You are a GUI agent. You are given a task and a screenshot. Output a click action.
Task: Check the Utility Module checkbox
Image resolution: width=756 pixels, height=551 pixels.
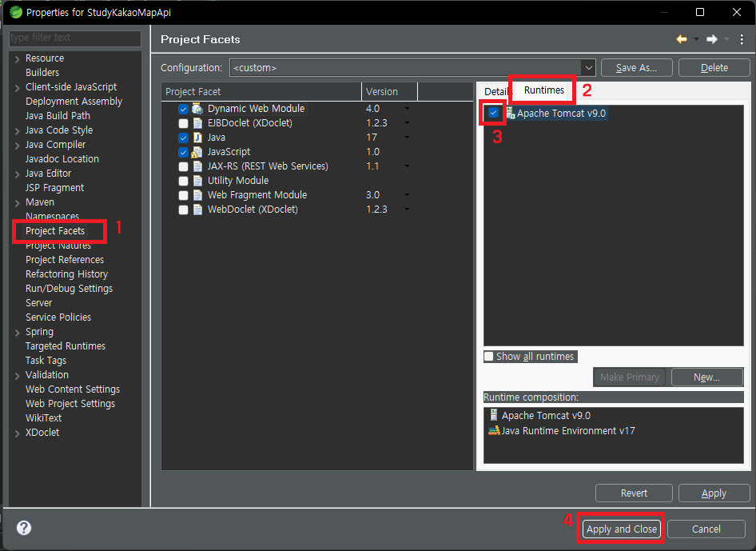click(183, 181)
